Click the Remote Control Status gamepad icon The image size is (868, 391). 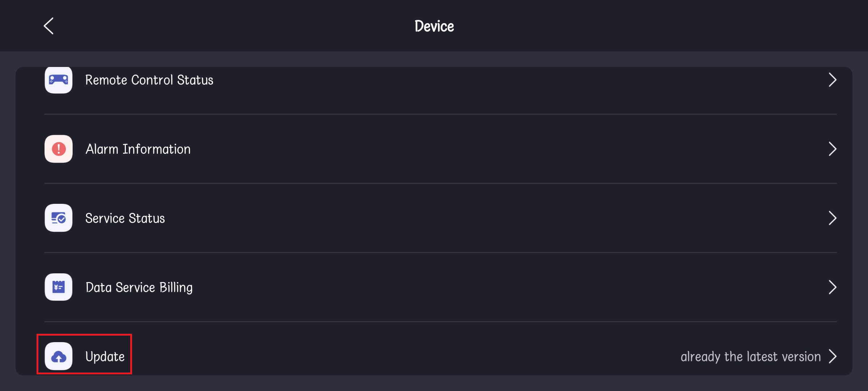click(59, 80)
